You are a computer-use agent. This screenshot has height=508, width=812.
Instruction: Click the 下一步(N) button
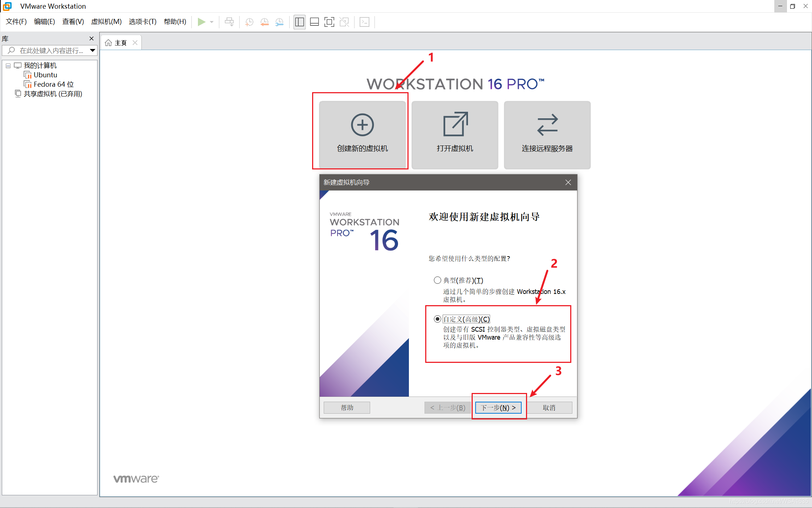pos(498,407)
